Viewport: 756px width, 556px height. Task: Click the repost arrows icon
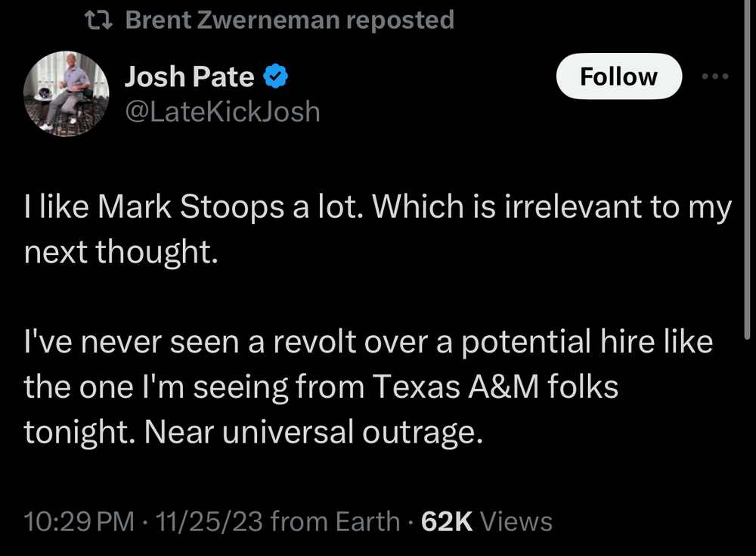point(100,20)
